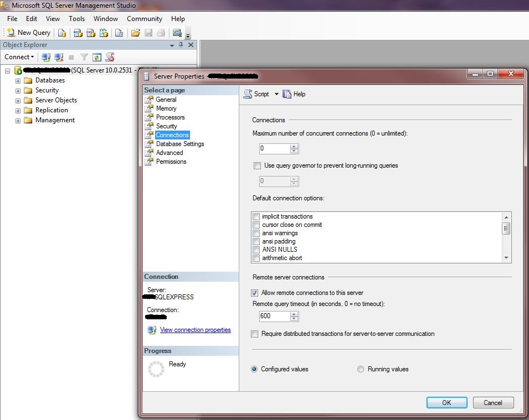The width and height of the screenshot is (529, 420).
Task: Enable the query governor checkbox
Action: tap(258, 165)
